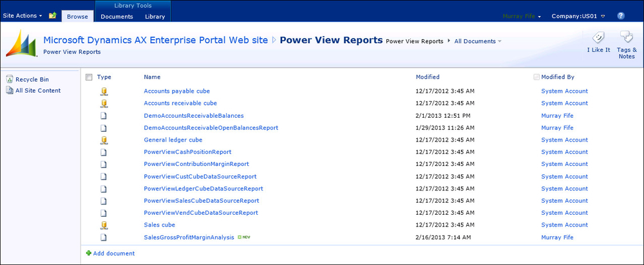The width and height of the screenshot is (644, 265).
Task: Open the help question mark icon
Action: 621,16
